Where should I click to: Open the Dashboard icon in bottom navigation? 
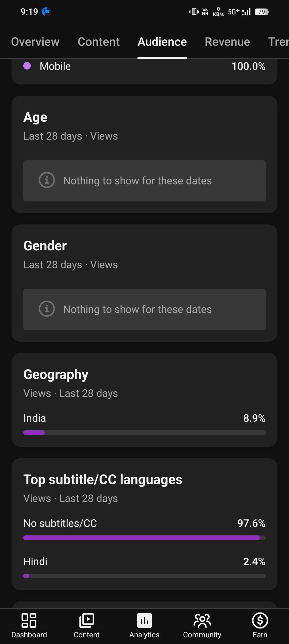(x=29, y=620)
